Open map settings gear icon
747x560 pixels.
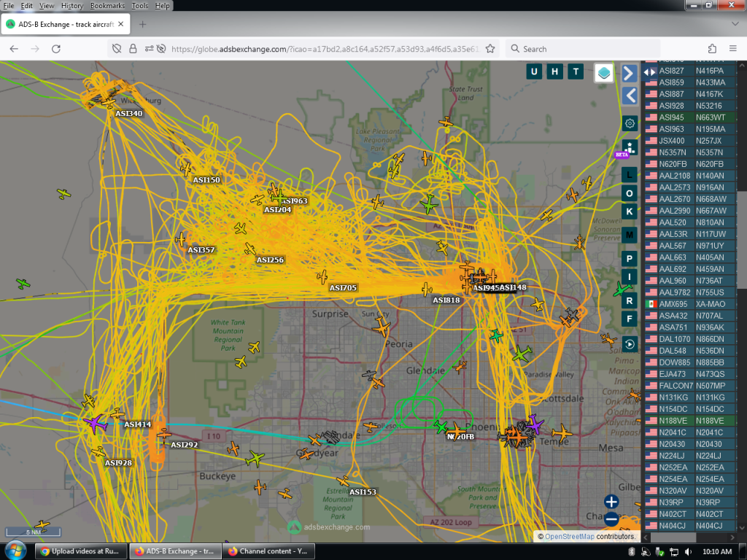(630, 123)
